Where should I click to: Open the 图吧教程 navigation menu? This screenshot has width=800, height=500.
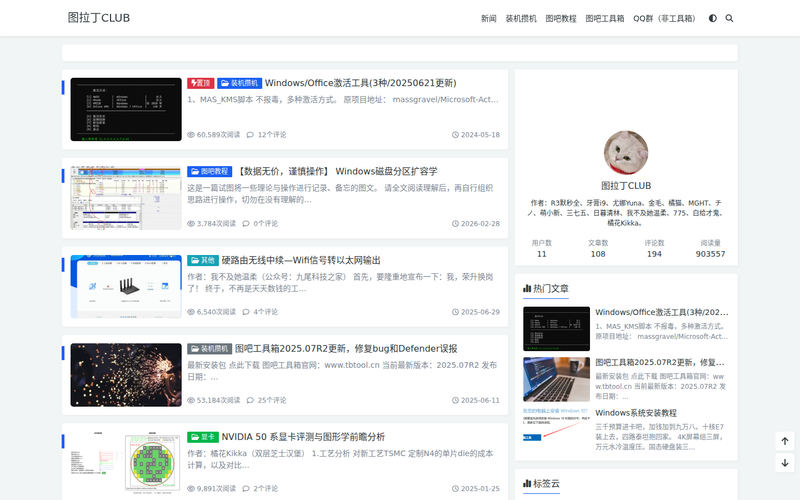point(561,18)
